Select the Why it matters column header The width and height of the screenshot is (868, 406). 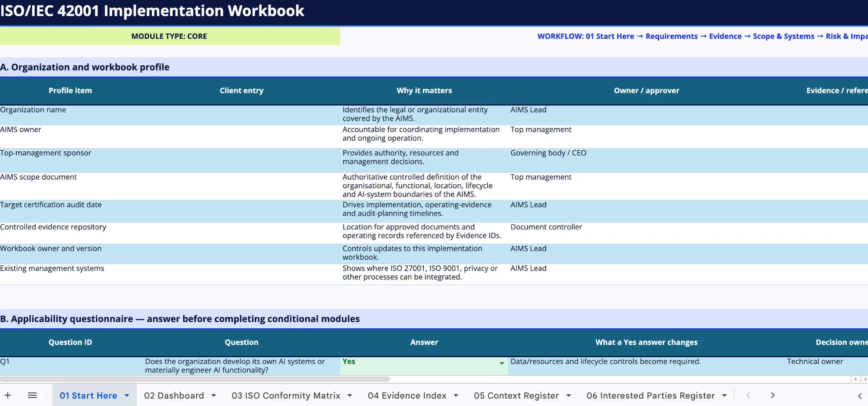424,91
